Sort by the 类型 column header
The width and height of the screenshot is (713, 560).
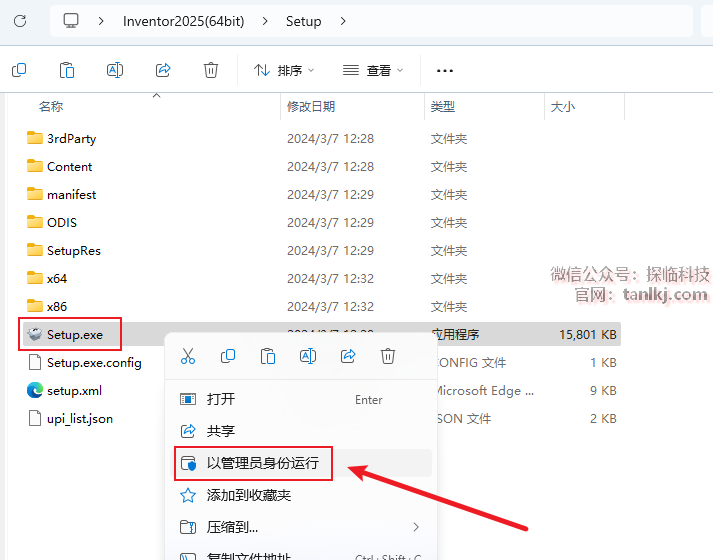pyautogui.click(x=443, y=107)
